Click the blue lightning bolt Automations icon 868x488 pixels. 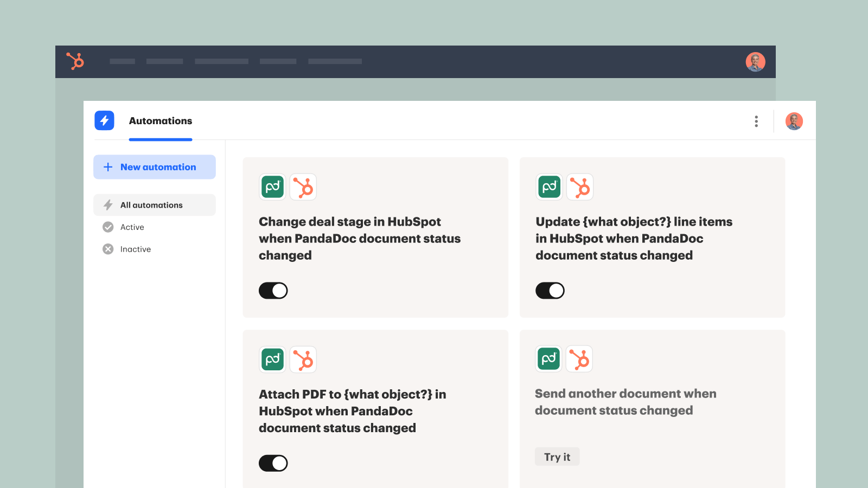[x=104, y=120]
